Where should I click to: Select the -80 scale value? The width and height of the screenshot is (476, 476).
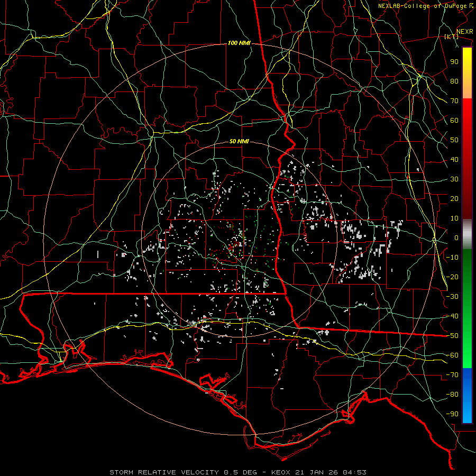(x=452, y=395)
